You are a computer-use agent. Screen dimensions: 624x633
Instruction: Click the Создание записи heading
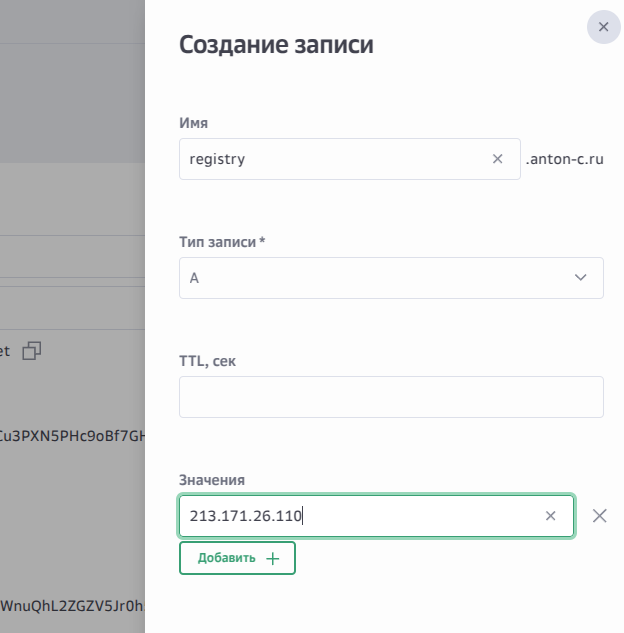tap(276, 45)
